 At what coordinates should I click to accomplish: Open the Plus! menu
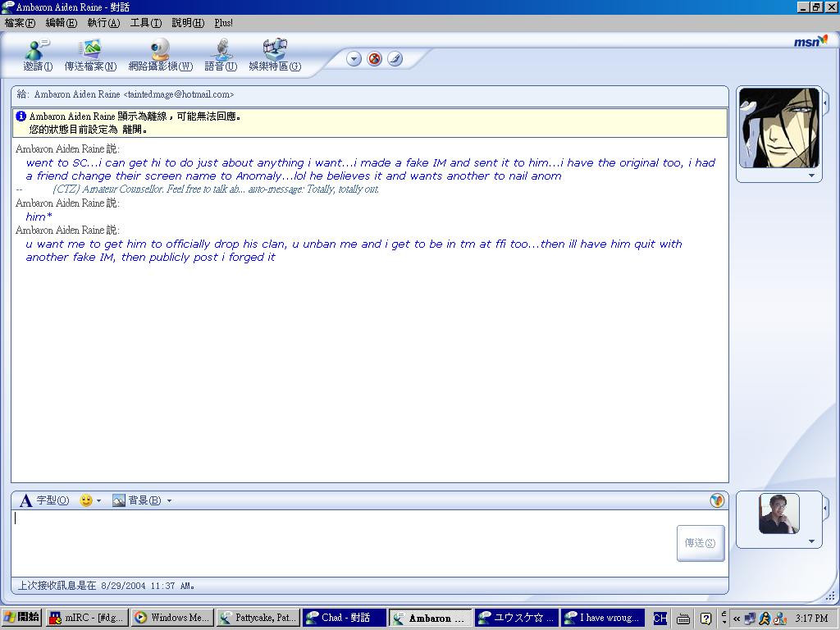tap(223, 22)
